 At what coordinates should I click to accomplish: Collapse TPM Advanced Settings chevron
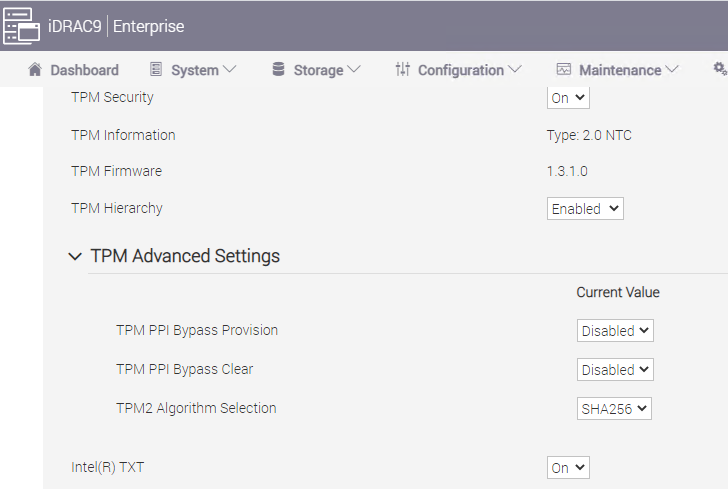75,256
